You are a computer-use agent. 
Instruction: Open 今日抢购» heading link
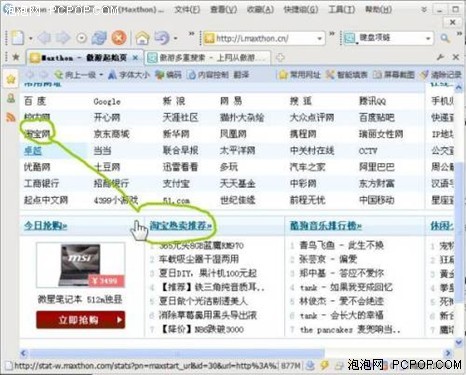(45, 226)
